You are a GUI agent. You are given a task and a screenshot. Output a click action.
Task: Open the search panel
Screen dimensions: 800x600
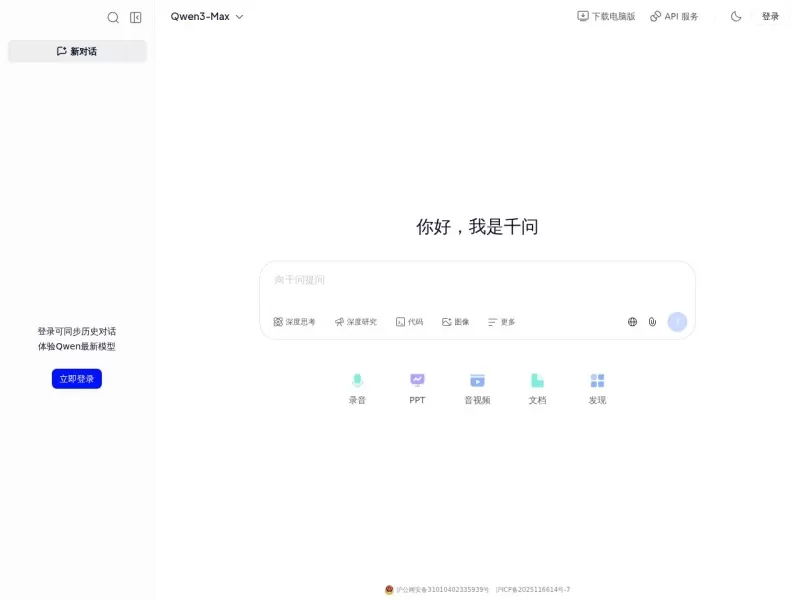(x=113, y=17)
